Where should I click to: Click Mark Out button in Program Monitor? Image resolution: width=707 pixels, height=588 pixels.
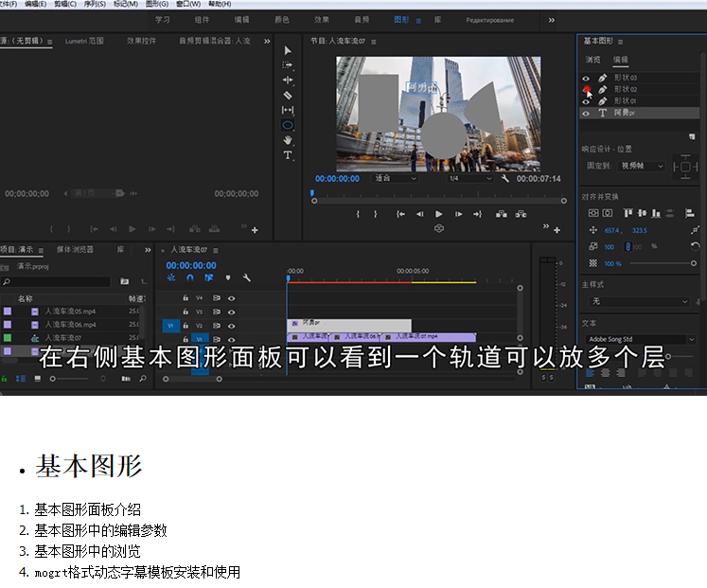375,214
